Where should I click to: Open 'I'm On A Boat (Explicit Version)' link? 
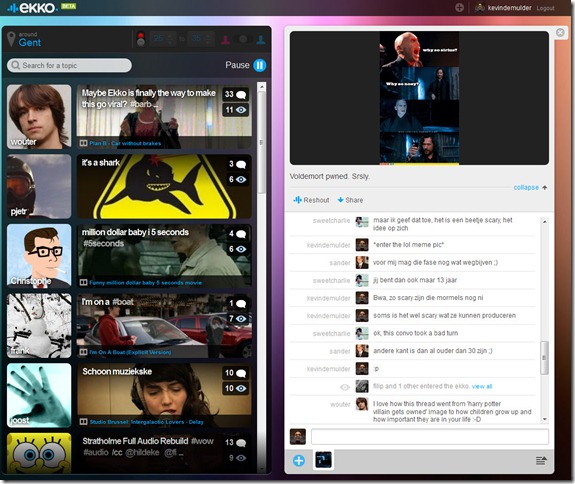(130, 352)
